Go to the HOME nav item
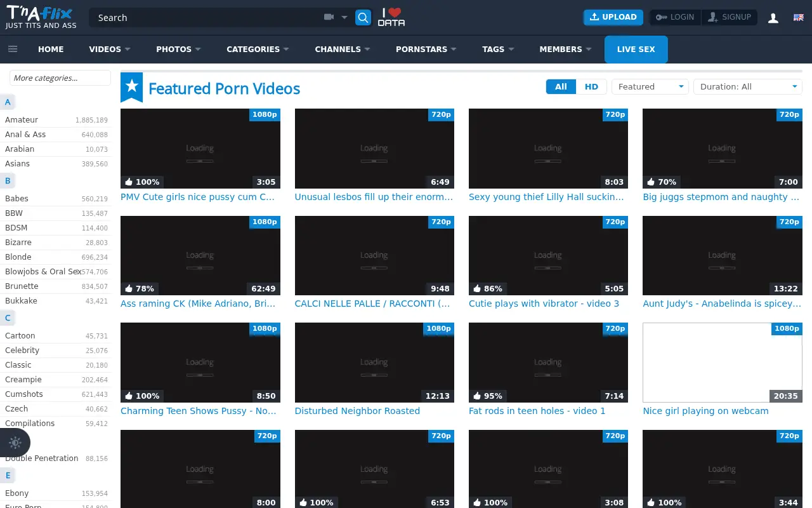The image size is (812, 508). pyautogui.click(x=51, y=49)
